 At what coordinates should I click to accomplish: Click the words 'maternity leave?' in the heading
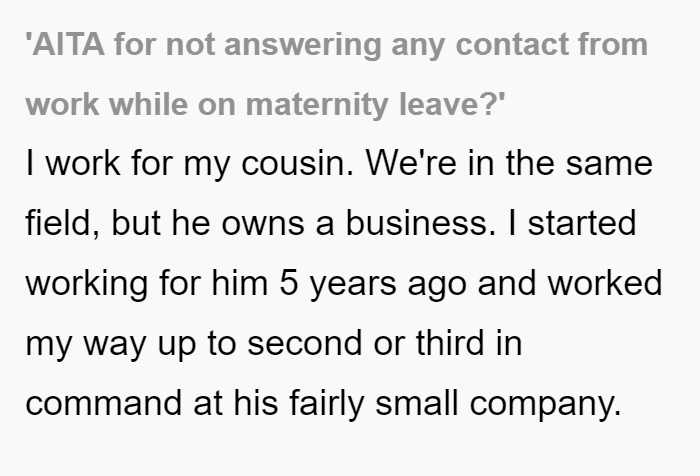coord(375,104)
